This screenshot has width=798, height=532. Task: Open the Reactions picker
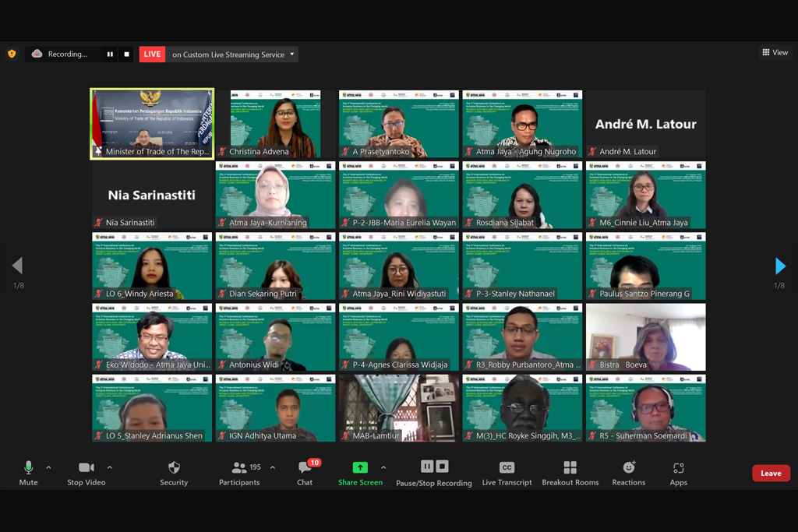629,472
